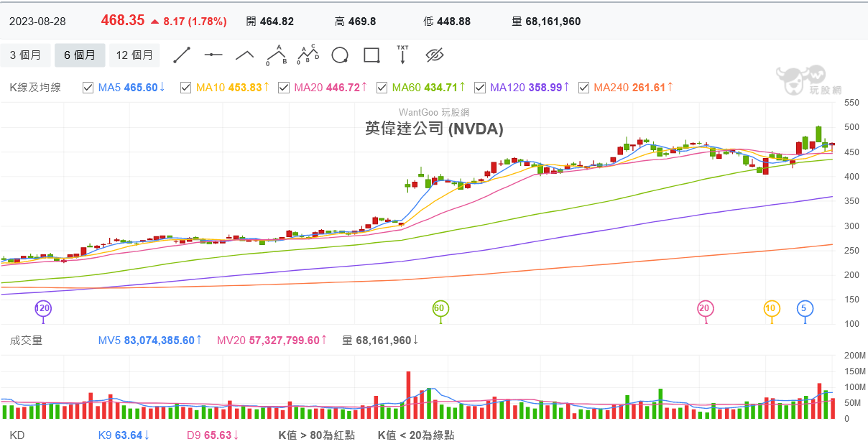Uncheck the MA120 moving average checkbox
The image size is (868, 444).
[479, 88]
